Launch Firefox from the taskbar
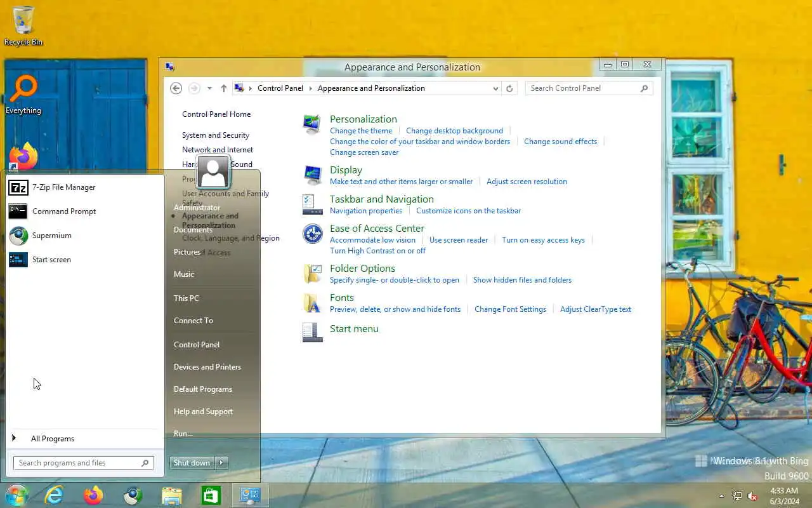This screenshot has width=812, height=508. pos(93,495)
